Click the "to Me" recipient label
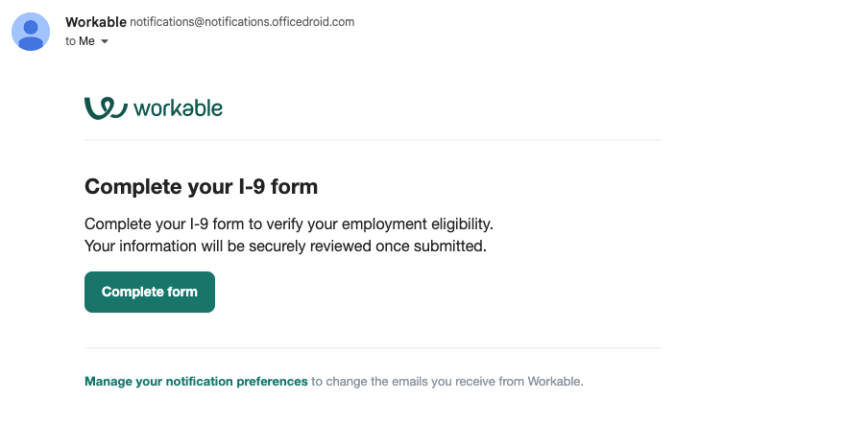 80,41
